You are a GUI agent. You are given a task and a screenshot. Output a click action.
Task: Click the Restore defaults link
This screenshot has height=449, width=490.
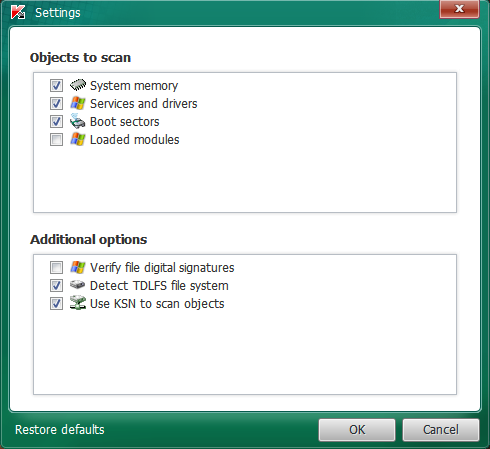pos(60,430)
